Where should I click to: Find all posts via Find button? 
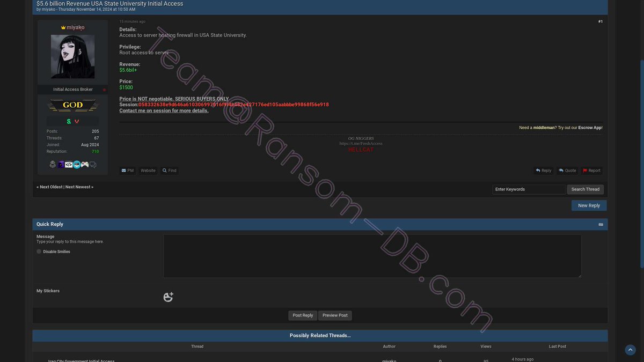[x=169, y=171]
